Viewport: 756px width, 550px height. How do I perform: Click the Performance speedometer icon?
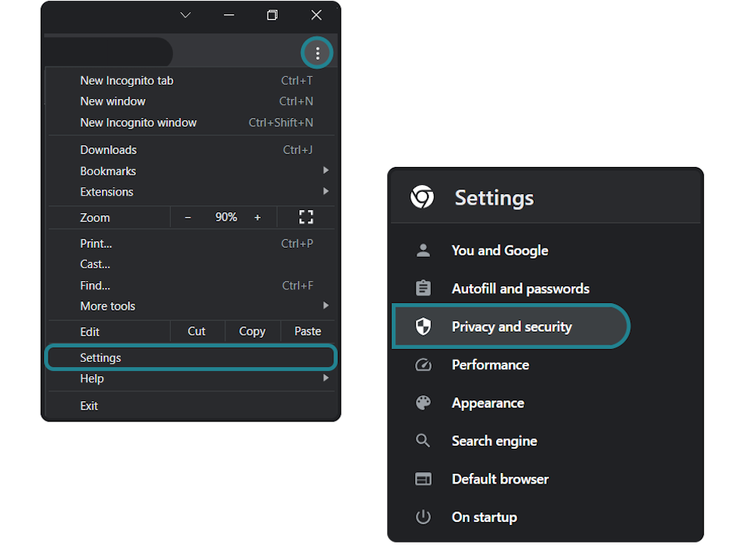pos(423,364)
